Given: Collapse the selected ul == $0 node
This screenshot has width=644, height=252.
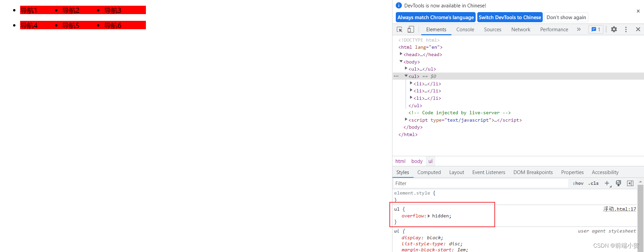Looking at the screenshot, I should tap(406, 76).
